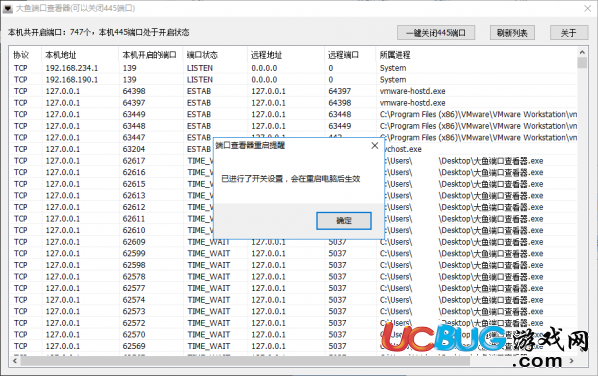The image size is (598, 376).
Task: Select the row with local port 62612
Action: [x=293, y=207]
